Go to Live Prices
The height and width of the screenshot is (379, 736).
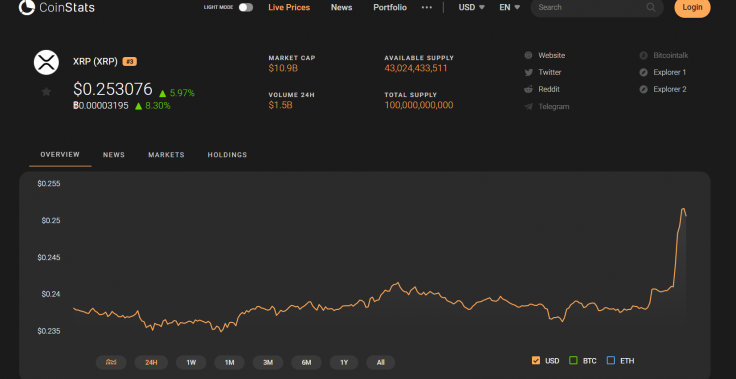coord(289,8)
